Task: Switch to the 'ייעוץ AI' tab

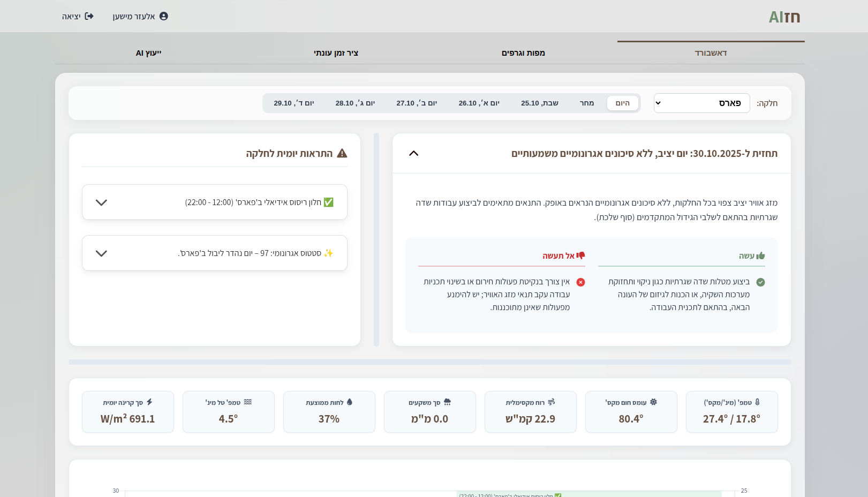Action: point(148,53)
